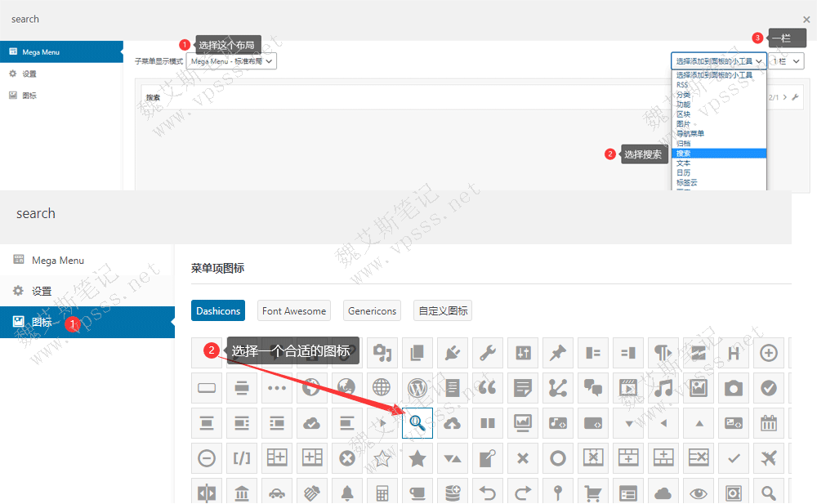The width and height of the screenshot is (817, 504).
Task: Click the 搜索 widget bar in the panel
Action: point(472,97)
